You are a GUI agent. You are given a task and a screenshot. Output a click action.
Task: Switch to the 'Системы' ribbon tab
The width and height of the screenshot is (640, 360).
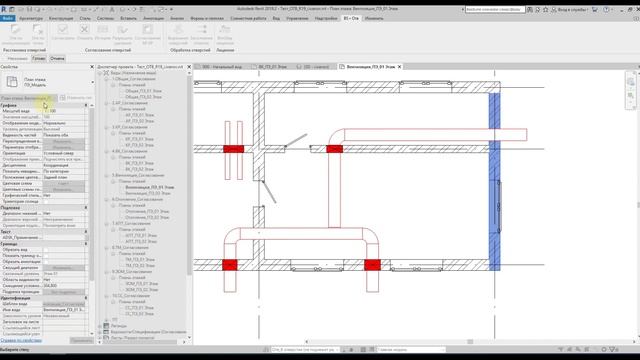coord(105,18)
